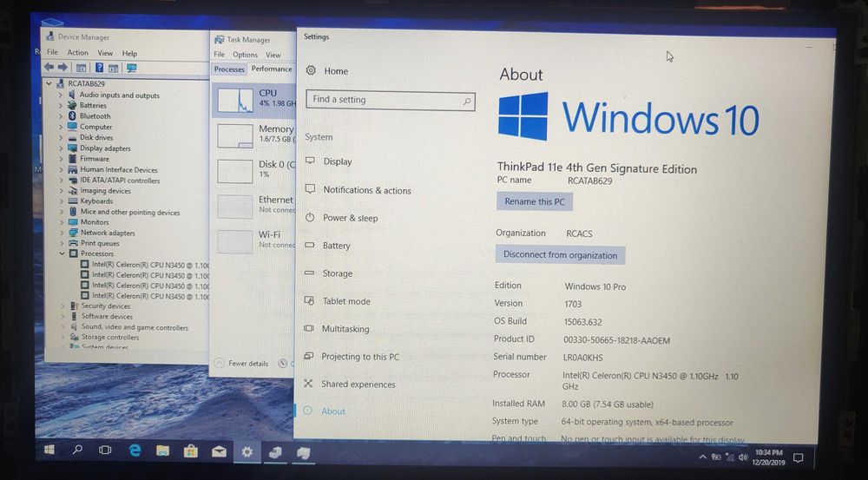
Task: Expand Network adapters node
Action: click(61, 233)
